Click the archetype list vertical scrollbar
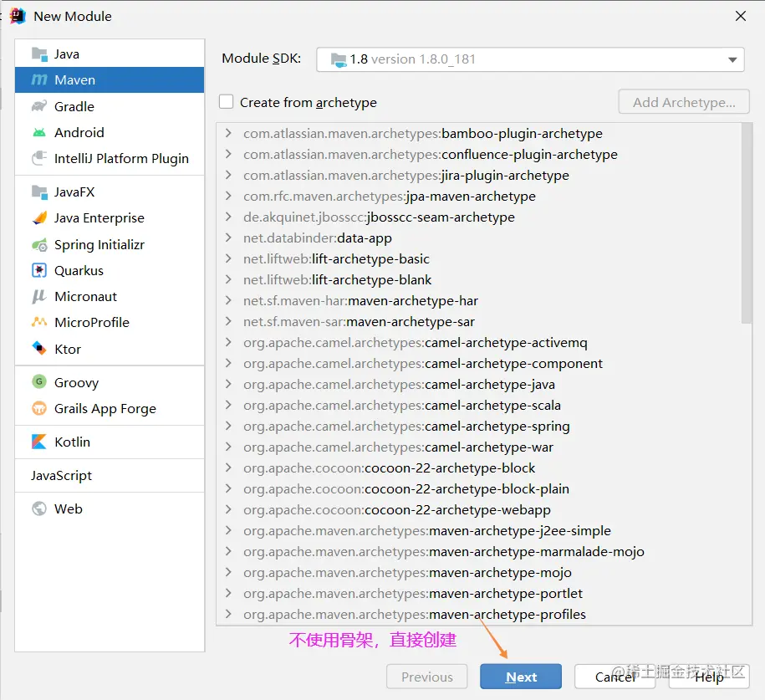 [x=747, y=223]
